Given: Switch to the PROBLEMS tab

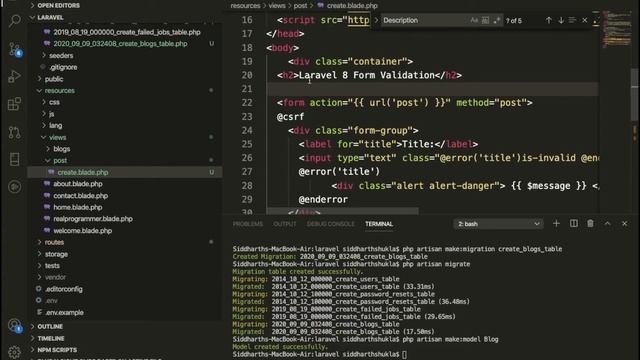Looking at the screenshot, I should click(x=248, y=224).
